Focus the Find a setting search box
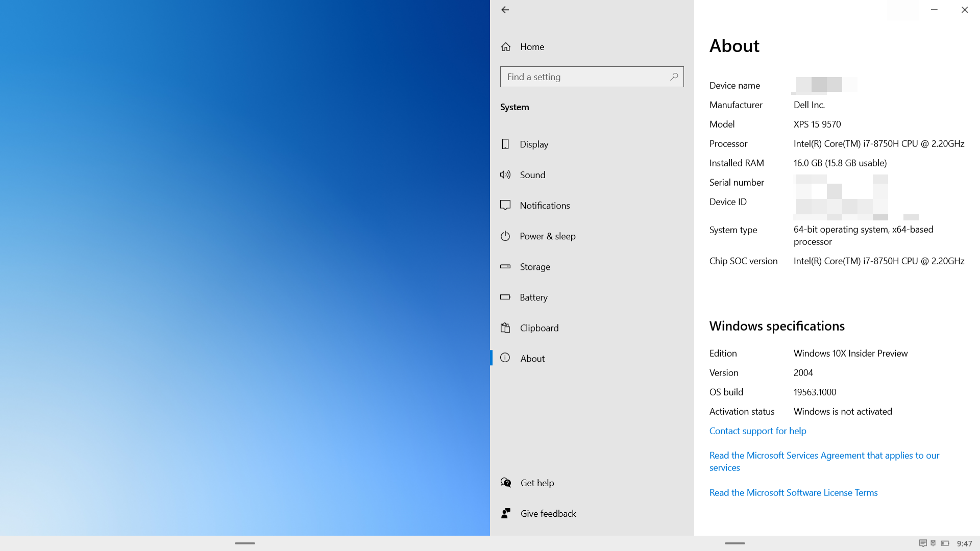This screenshot has height=551, width=980. 592,77
